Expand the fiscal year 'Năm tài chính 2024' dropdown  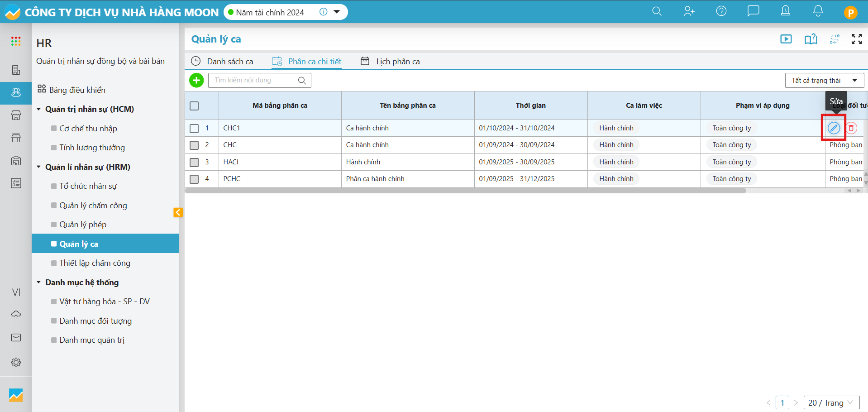pyautogui.click(x=337, y=12)
